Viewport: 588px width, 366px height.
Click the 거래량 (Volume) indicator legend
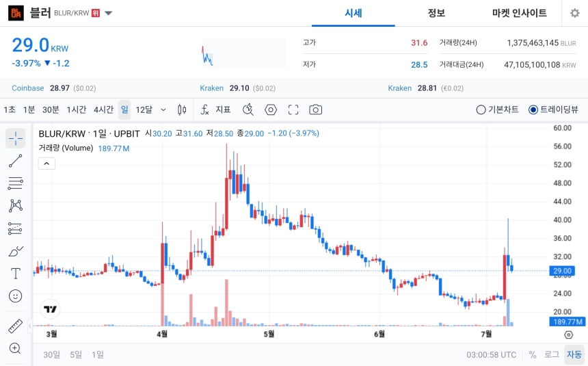tap(66, 148)
